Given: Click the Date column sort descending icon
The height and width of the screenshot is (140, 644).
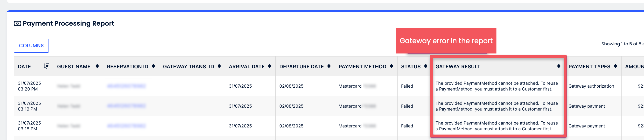Looking at the screenshot, I should click(46, 66).
